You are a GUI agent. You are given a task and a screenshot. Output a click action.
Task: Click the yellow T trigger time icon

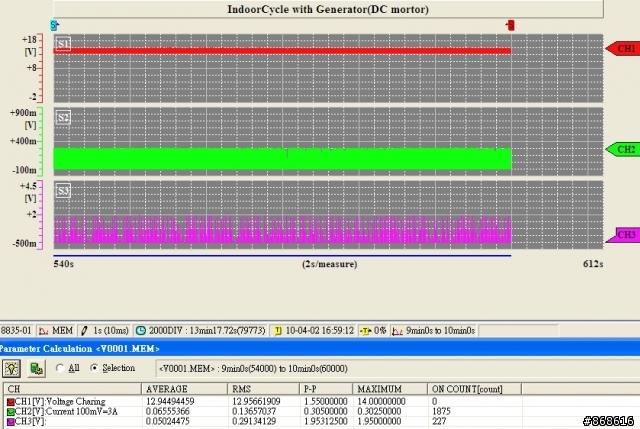[x=278, y=331]
